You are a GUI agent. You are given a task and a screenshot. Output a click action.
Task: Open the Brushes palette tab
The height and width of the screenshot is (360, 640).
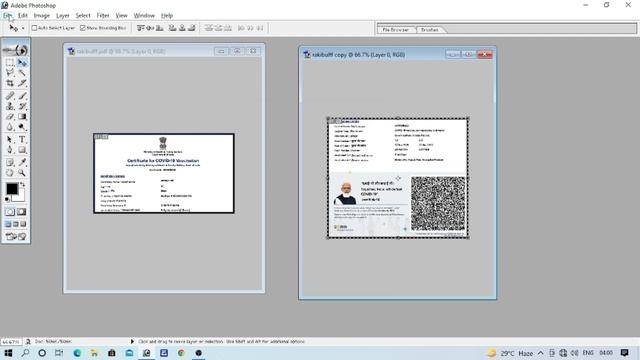point(430,29)
